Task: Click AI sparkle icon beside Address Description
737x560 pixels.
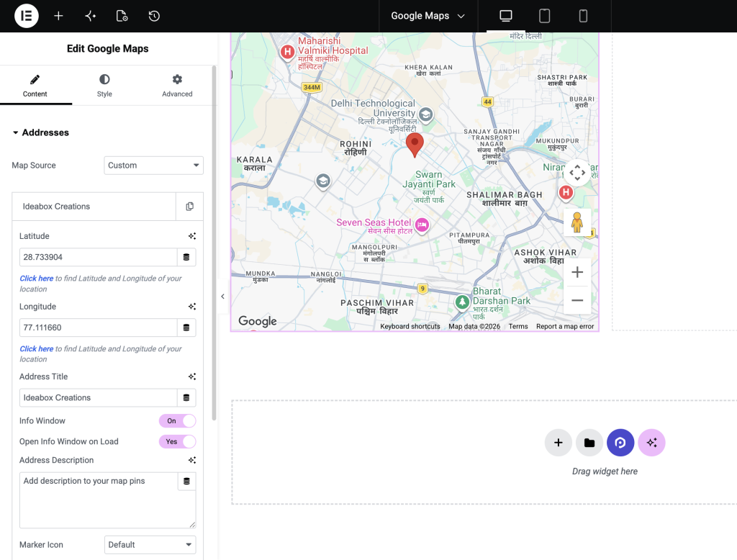Action: tap(191, 461)
